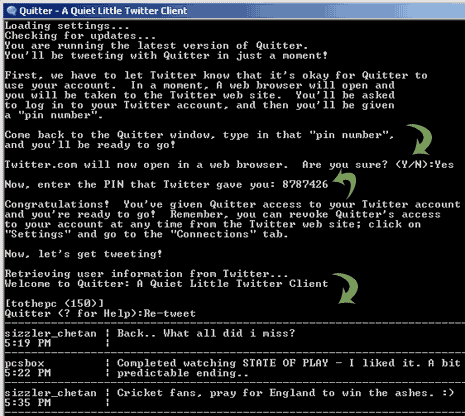Select the pcsbox username

click(24, 363)
